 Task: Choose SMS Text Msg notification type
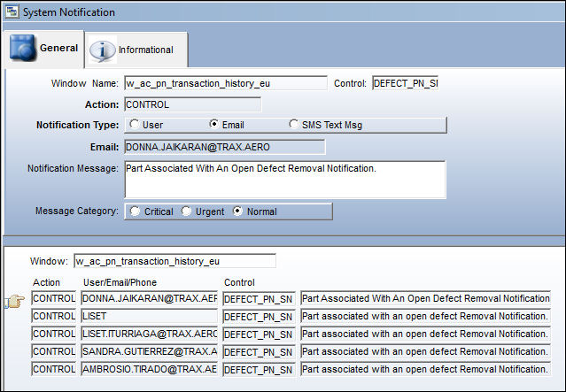294,124
